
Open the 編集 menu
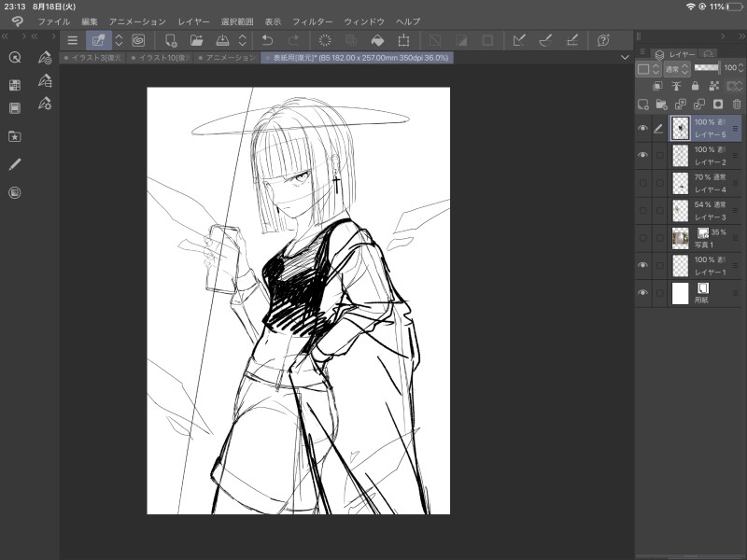point(89,21)
